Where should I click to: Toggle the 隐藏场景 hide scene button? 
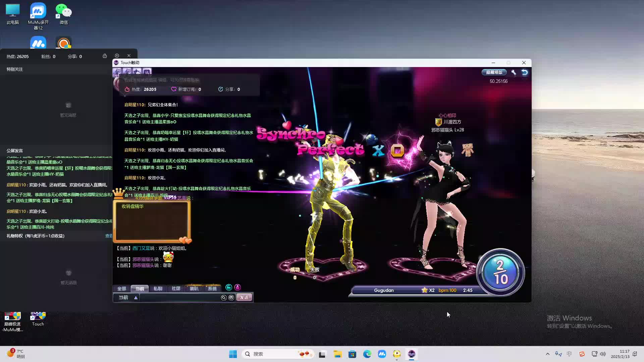coord(494,72)
